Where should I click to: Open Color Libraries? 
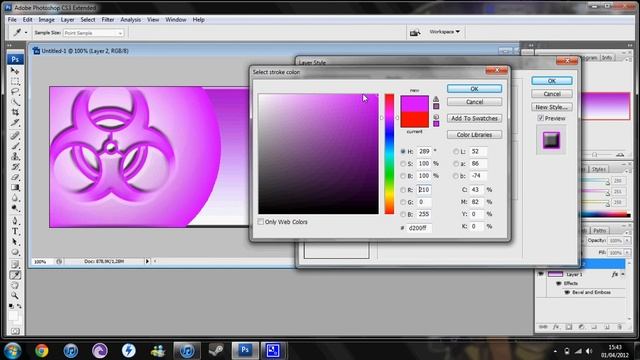click(474, 134)
